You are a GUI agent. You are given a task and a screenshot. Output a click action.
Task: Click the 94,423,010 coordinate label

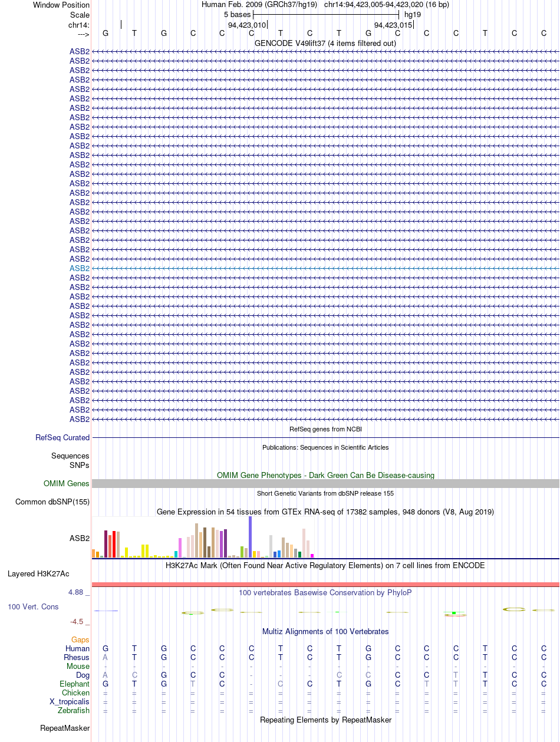click(x=247, y=25)
